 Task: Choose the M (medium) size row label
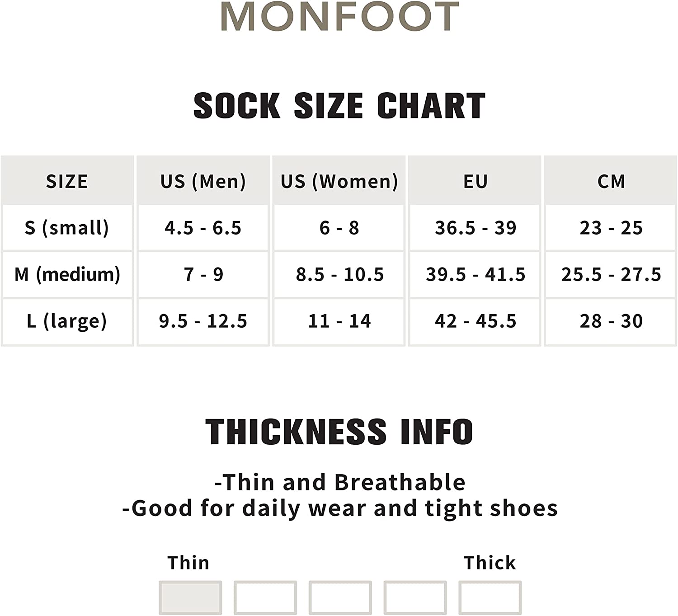[67, 274]
